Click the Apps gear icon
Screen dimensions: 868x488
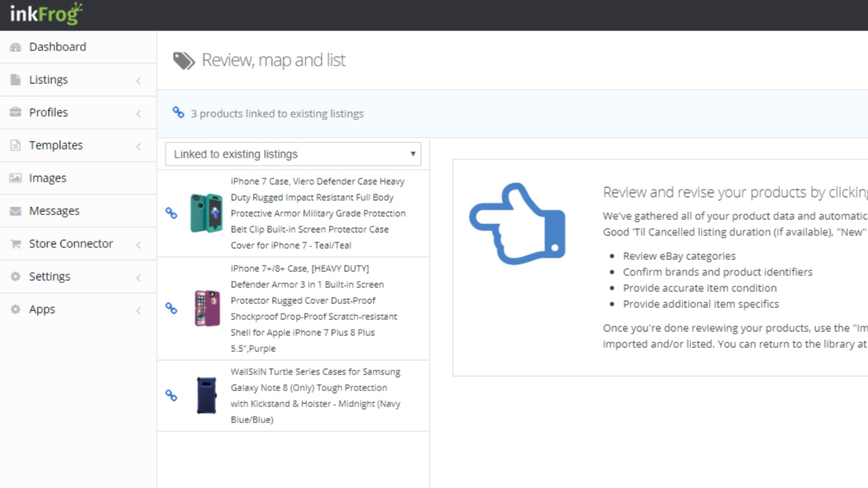(x=15, y=310)
